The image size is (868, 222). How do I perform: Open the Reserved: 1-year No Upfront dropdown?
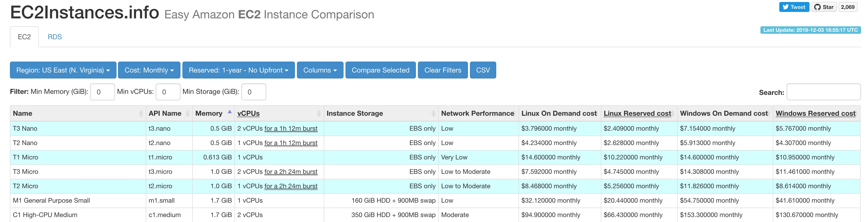pos(238,70)
